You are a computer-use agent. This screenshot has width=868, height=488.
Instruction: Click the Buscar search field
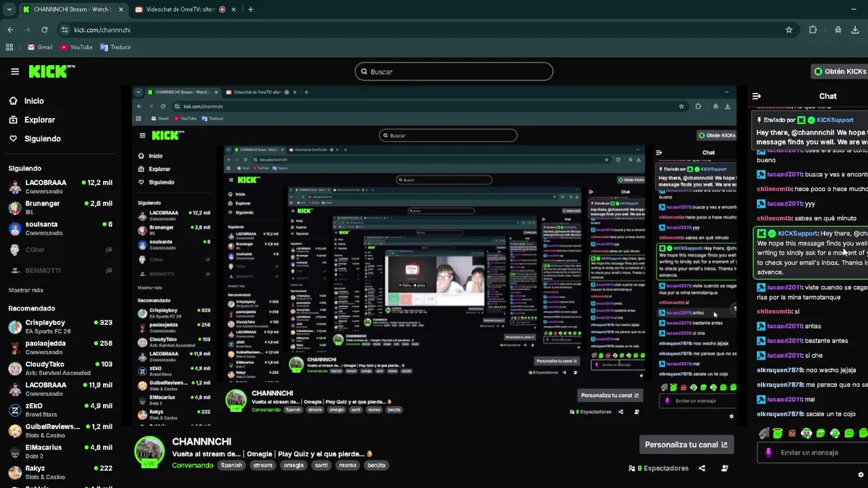(454, 72)
